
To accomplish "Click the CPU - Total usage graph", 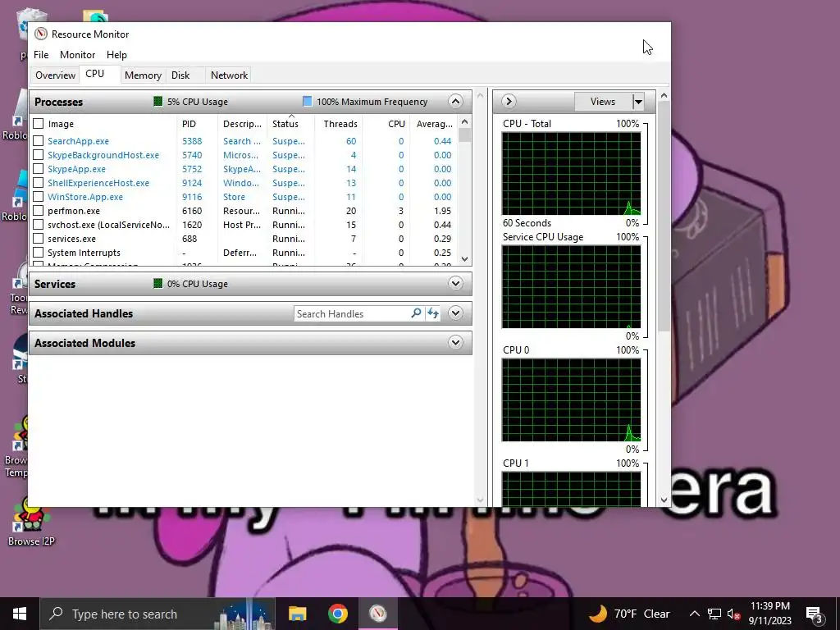I will coord(571,174).
